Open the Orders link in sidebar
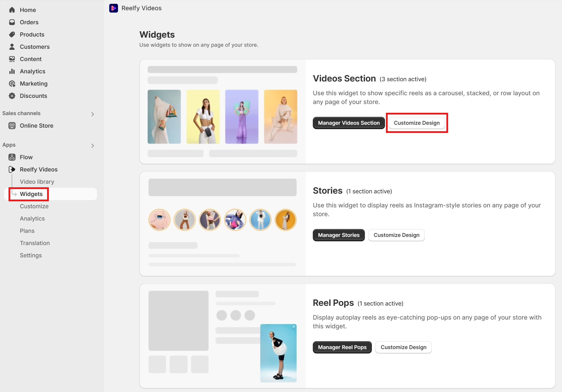This screenshot has width=562, height=392. coord(29,22)
